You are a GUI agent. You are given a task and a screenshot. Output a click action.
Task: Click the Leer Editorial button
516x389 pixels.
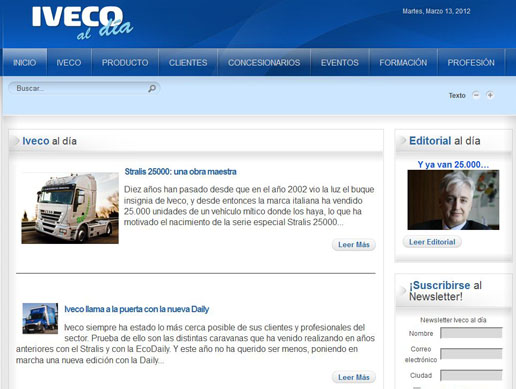tap(432, 242)
